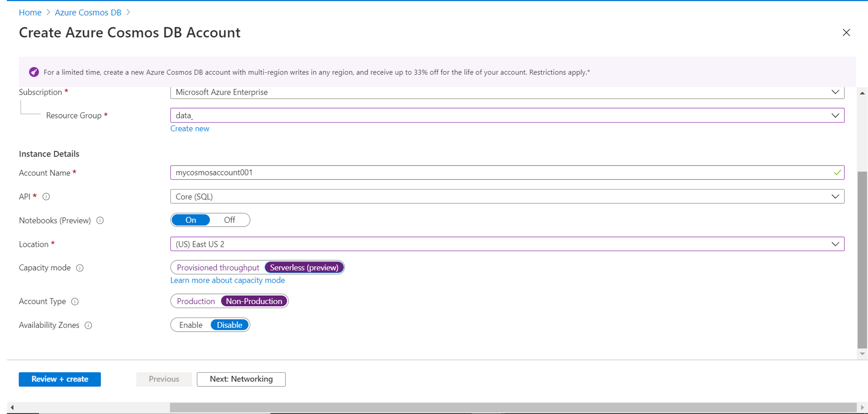Click the Capacity mode info icon

point(80,268)
